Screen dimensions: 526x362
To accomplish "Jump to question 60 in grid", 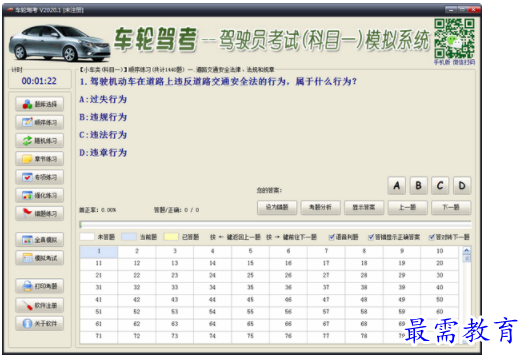I will [x=439, y=312].
